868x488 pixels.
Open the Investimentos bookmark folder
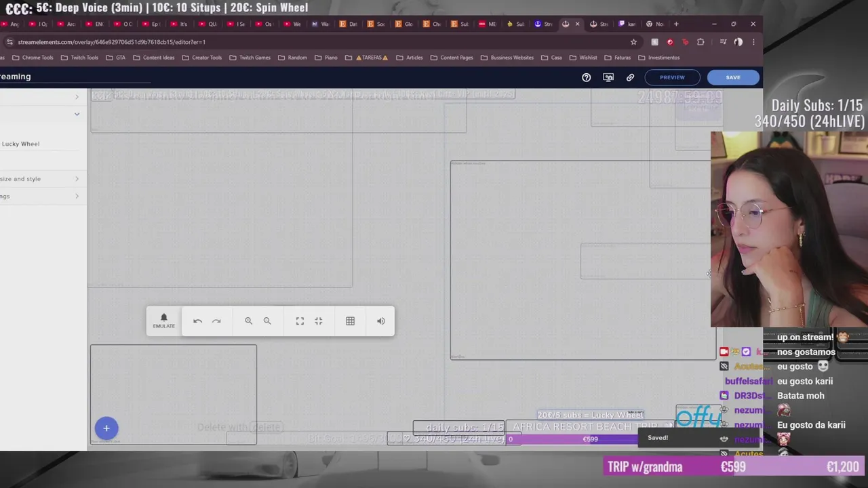pyautogui.click(x=659, y=58)
